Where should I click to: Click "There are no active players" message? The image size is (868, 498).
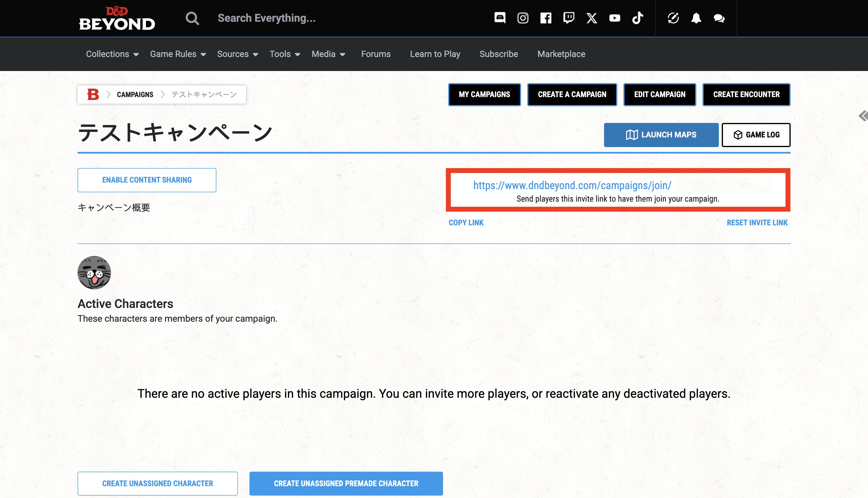click(434, 394)
